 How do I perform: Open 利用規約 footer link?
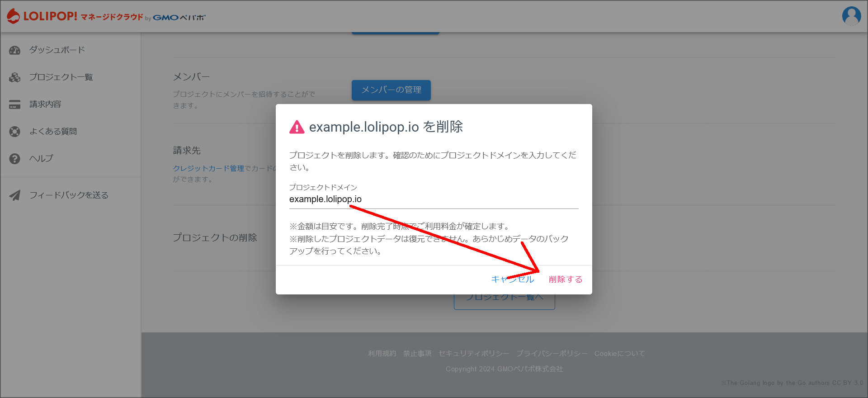(382, 353)
